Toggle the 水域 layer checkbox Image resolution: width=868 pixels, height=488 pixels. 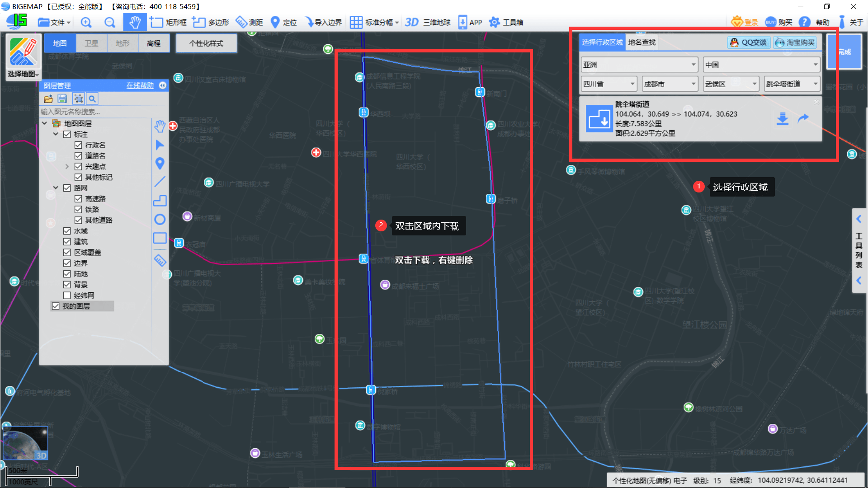coord(67,231)
